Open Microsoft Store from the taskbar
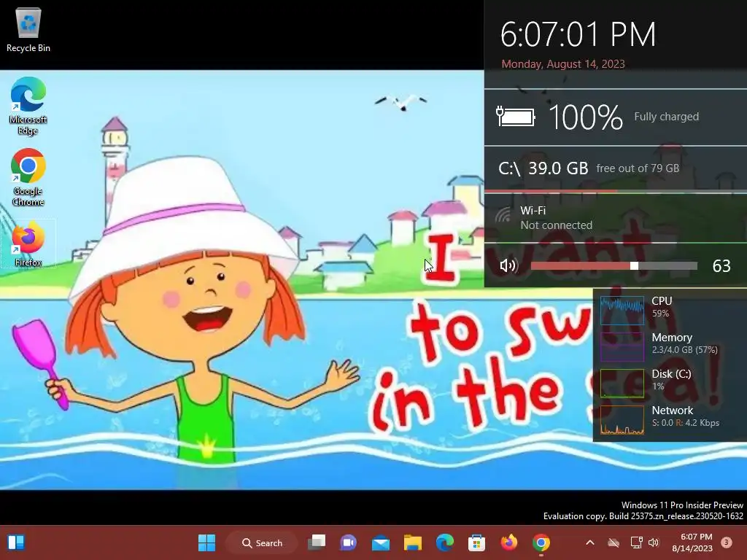747x560 pixels. pyautogui.click(x=476, y=542)
